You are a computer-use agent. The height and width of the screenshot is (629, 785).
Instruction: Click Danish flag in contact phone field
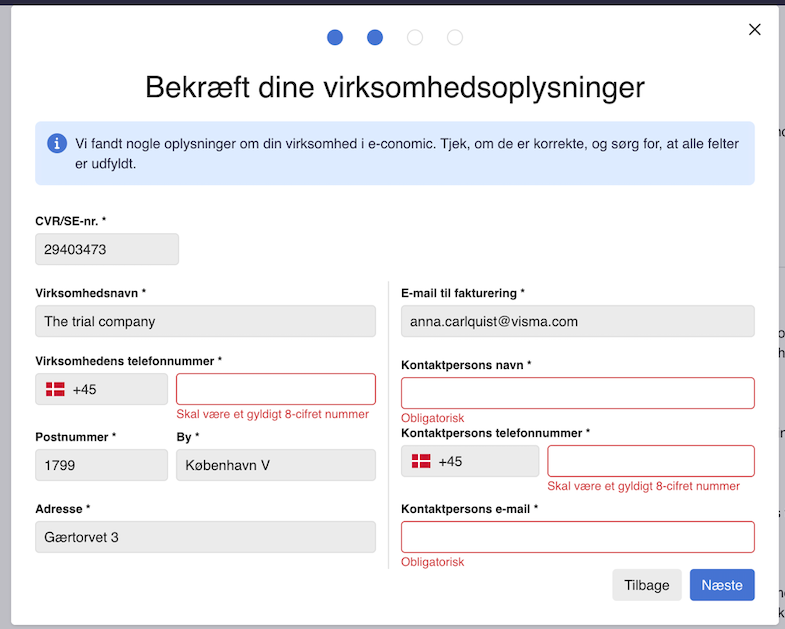pyautogui.click(x=422, y=461)
